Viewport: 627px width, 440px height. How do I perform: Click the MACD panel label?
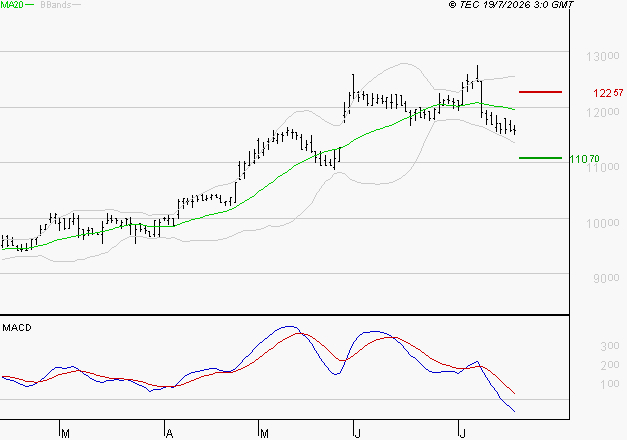tap(17, 328)
